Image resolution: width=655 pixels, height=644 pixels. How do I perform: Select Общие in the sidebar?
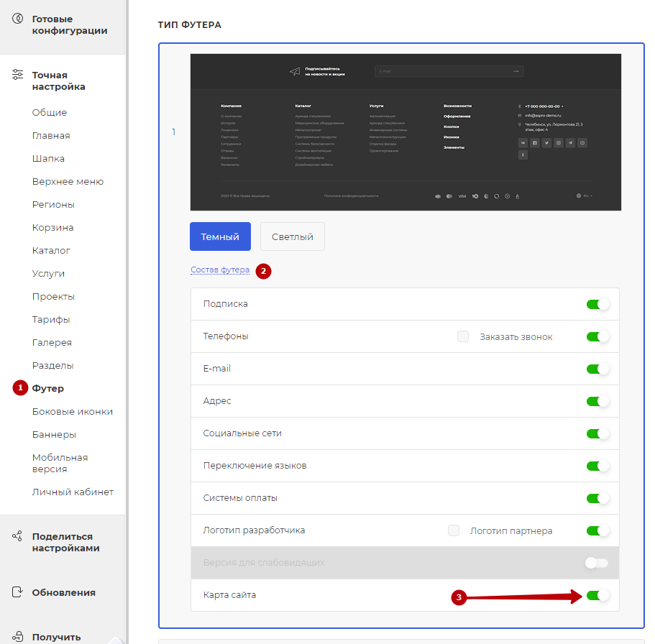click(x=50, y=112)
